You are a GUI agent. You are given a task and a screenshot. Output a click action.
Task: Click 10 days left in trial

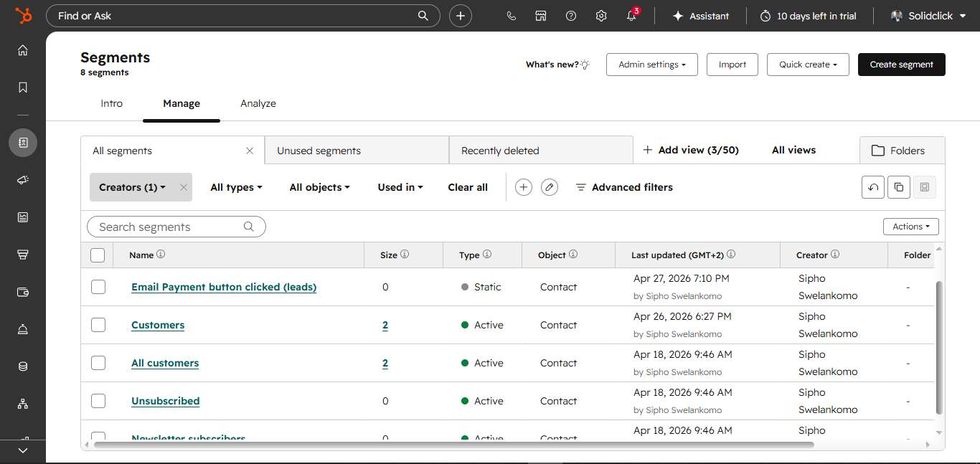click(x=808, y=16)
